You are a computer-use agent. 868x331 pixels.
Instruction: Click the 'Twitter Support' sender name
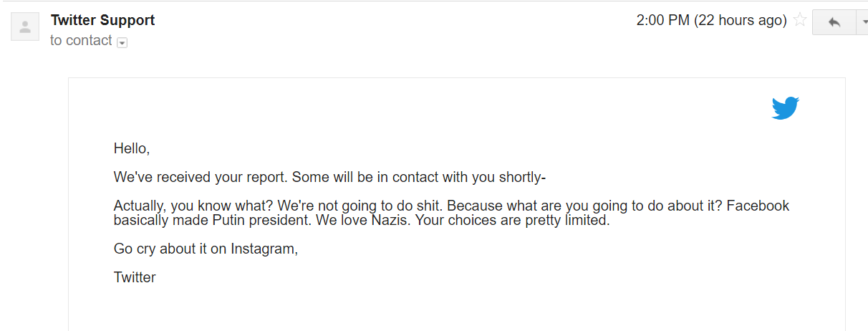pos(102,20)
